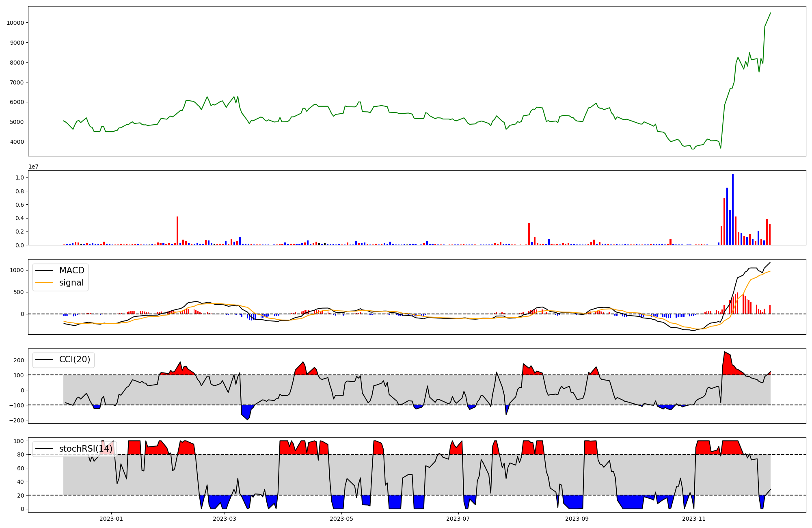Image resolution: width=812 pixels, height=528 pixels.
Task: Click the 500 tick on the MACD axis
Action: pos(19,292)
